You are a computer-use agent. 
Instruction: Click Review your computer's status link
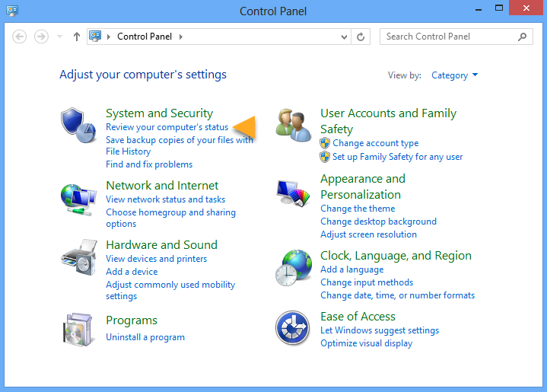167,127
